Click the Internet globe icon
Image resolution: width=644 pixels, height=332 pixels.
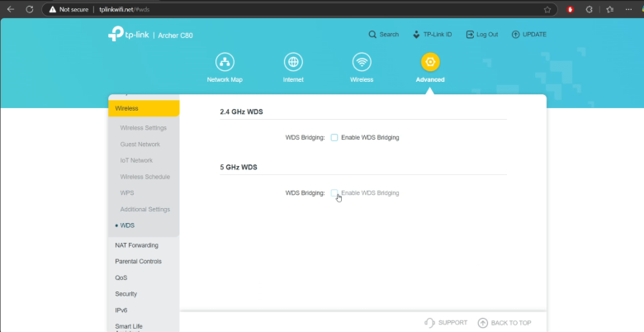293,63
